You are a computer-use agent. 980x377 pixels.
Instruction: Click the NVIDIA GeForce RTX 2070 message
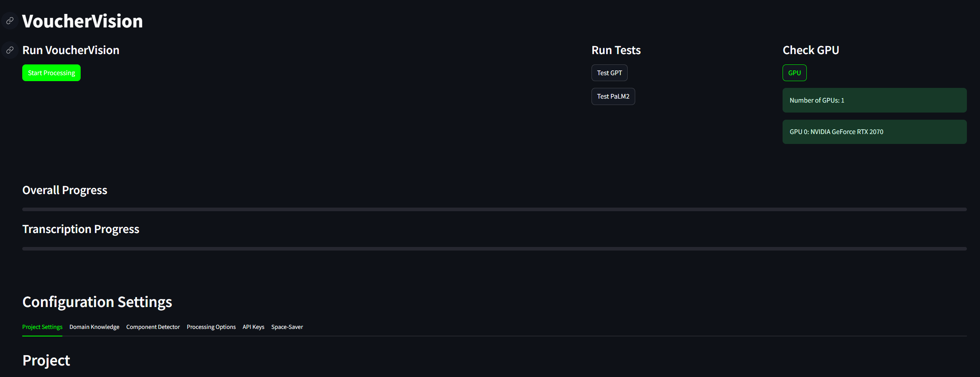(x=875, y=132)
